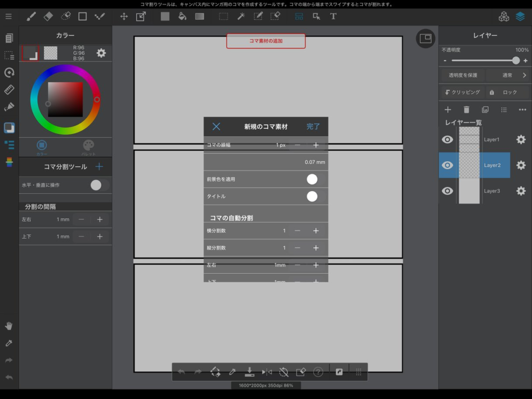Open the layer more options ellipsis menu

point(522,110)
